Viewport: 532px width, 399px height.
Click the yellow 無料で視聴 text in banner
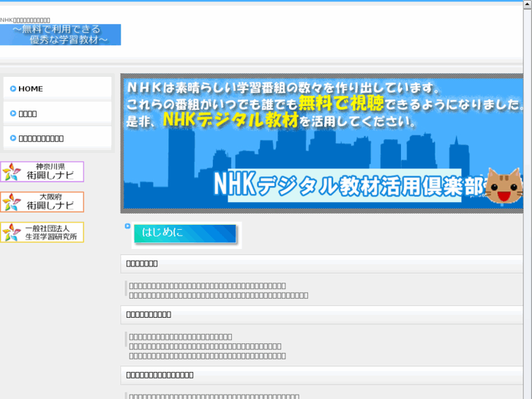tap(341, 103)
